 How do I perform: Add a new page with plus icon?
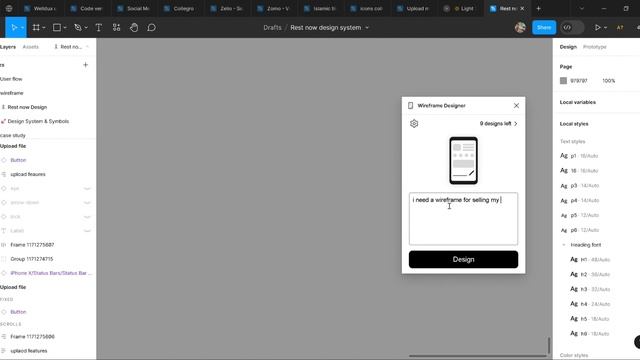(85, 64)
